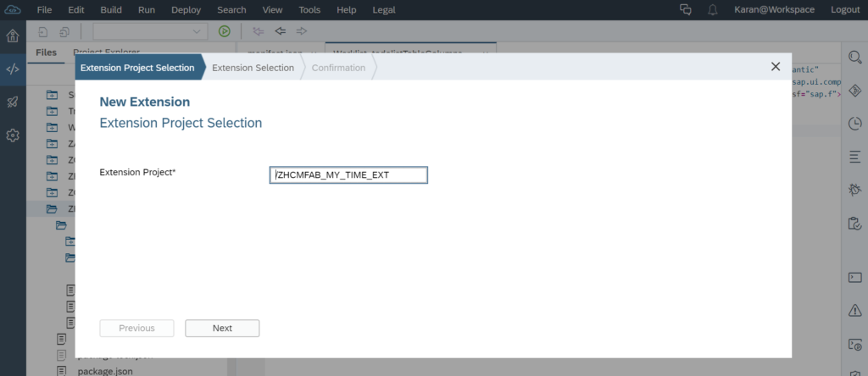The height and width of the screenshot is (376, 868).
Task: Open the rocket icon in left sidebar
Action: pyautogui.click(x=13, y=102)
